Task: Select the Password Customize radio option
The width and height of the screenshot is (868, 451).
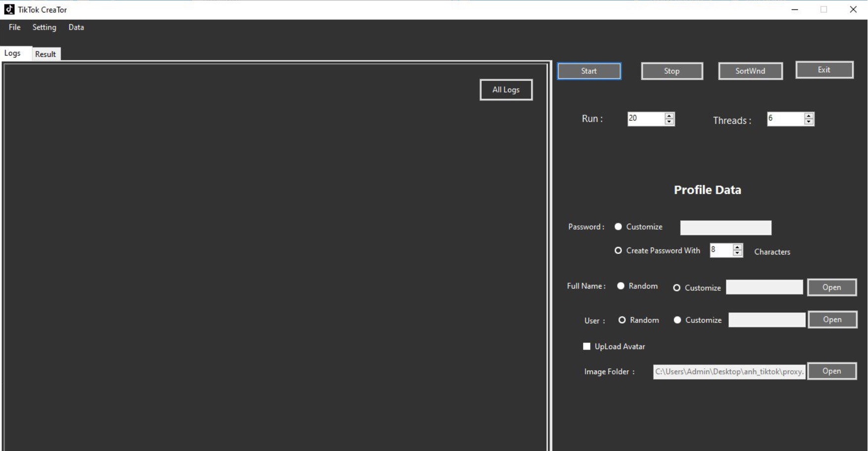Action: coord(618,227)
